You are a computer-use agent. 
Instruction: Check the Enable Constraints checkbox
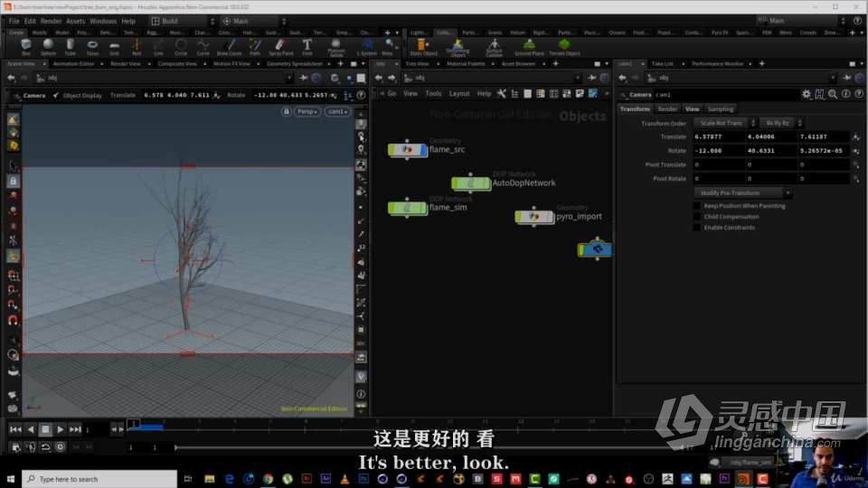[x=697, y=228]
